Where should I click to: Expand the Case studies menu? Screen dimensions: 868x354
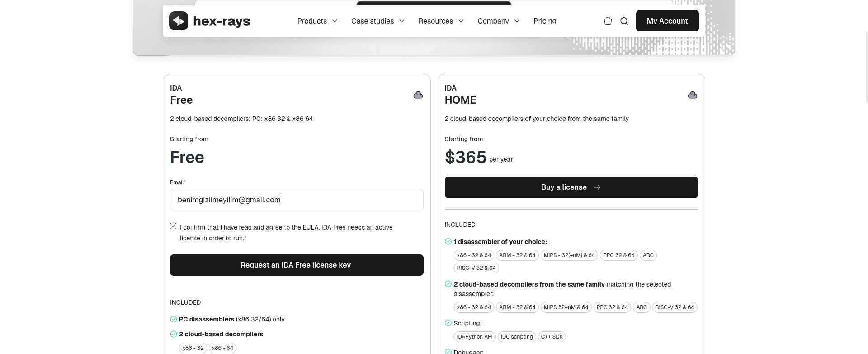(378, 21)
